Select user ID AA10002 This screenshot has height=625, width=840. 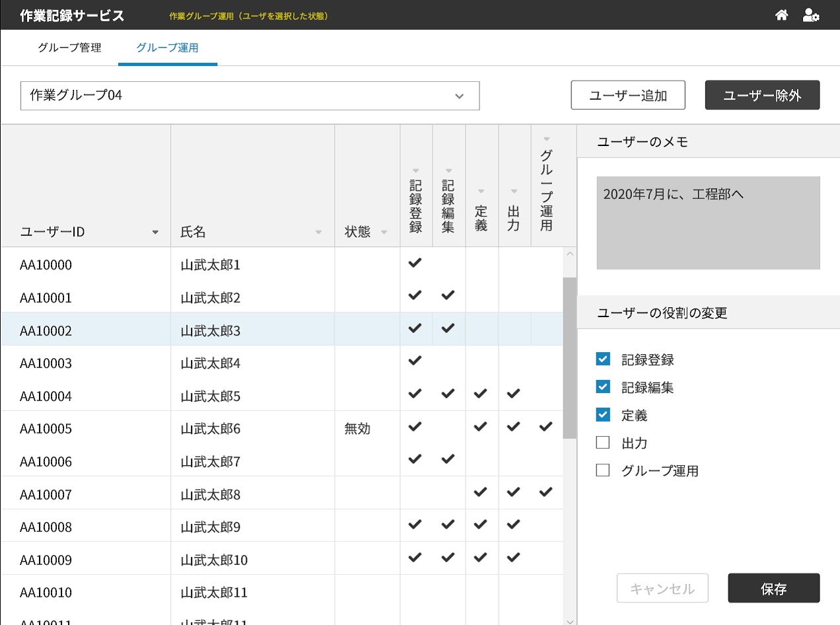point(46,330)
